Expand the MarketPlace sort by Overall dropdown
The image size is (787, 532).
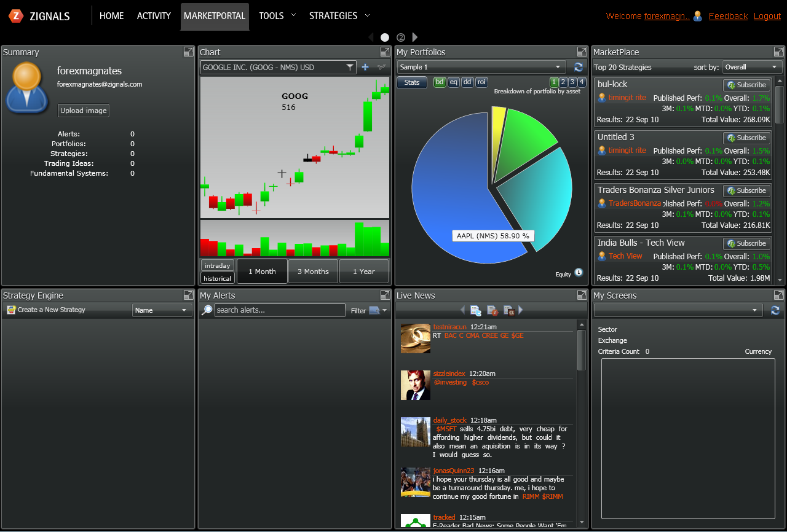point(752,67)
